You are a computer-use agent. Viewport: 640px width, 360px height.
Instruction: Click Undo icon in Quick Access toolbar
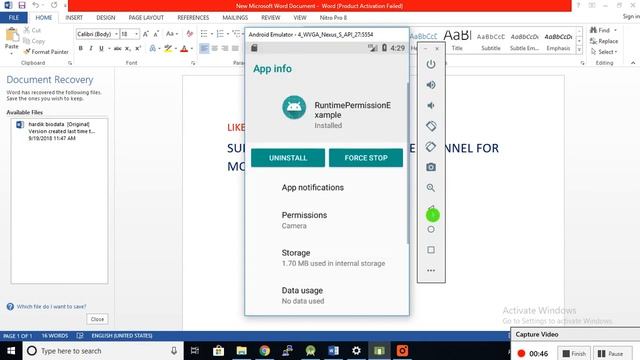point(36,5)
